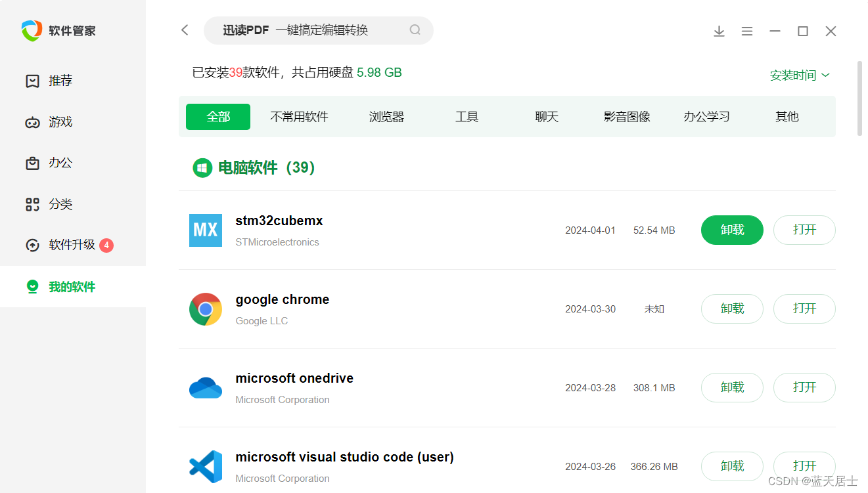Open visual studio code with 打开

(804, 466)
